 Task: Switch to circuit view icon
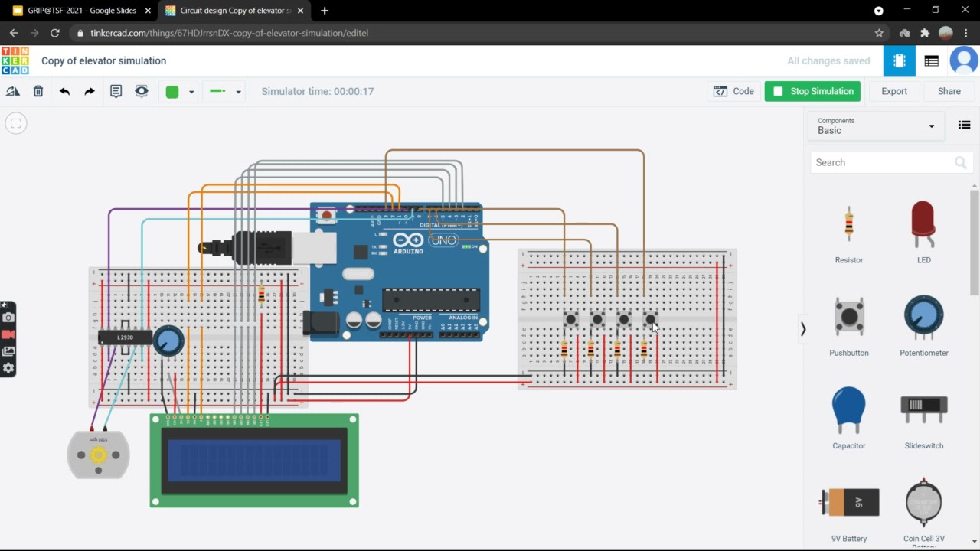coord(900,61)
